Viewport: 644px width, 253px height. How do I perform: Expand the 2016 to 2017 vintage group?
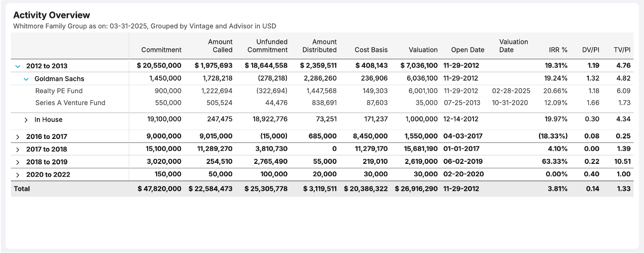(x=18, y=136)
